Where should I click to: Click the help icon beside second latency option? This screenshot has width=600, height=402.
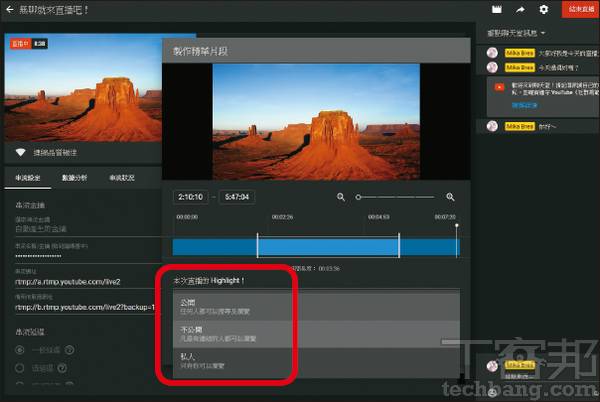pos(62,368)
